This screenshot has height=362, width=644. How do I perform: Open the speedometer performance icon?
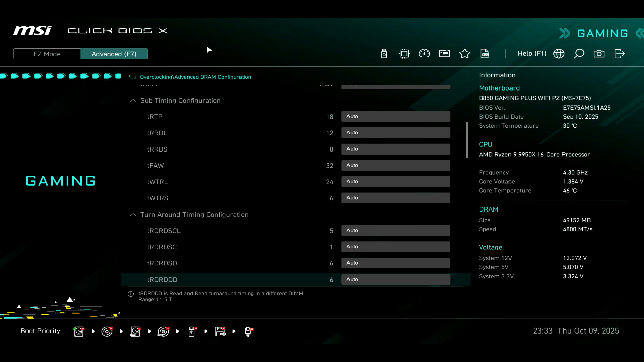[424, 54]
